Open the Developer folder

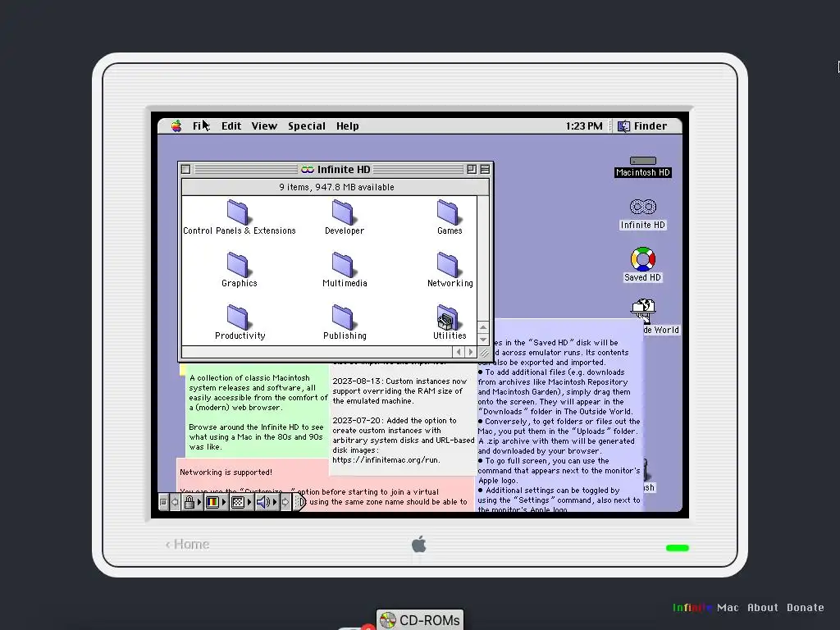(343, 212)
